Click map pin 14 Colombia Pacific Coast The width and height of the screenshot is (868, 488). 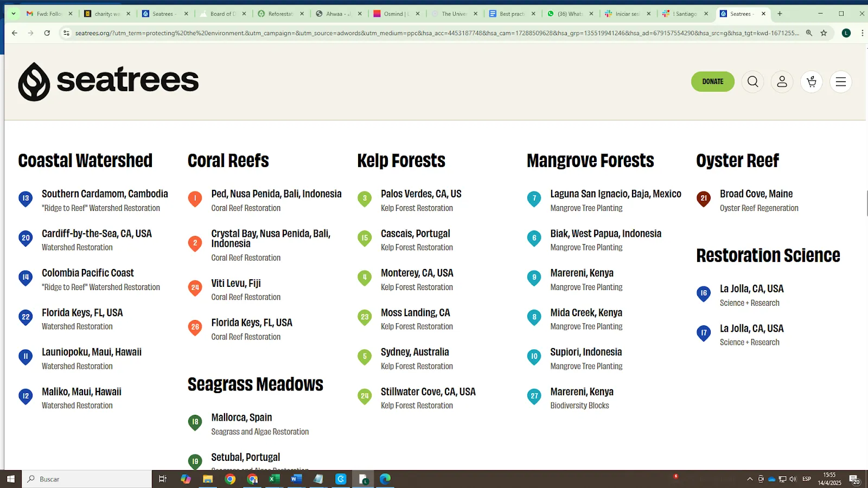click(x=25, y=278)
